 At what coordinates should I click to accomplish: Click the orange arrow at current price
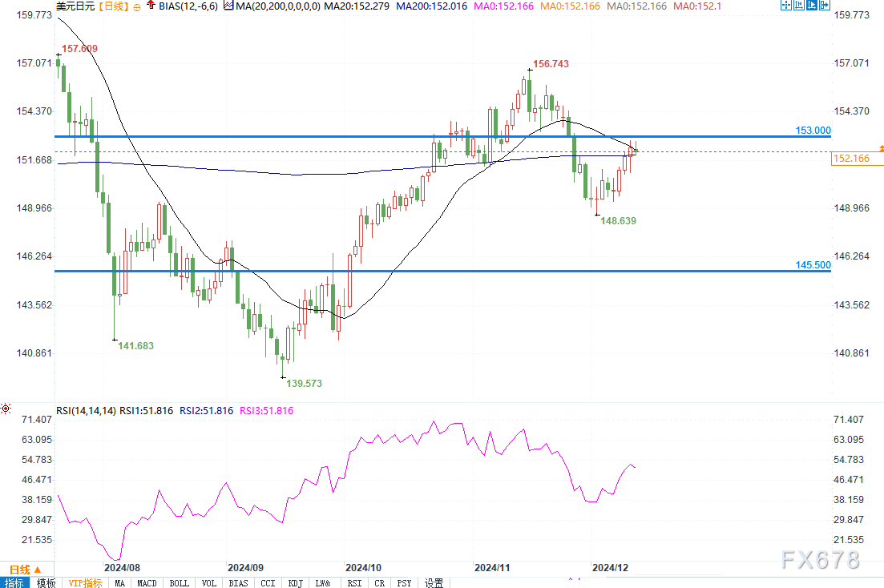click(881, 148)
